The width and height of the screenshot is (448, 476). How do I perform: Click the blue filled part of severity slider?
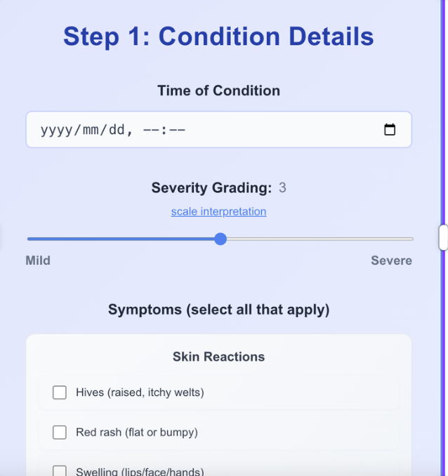(121, 239)
